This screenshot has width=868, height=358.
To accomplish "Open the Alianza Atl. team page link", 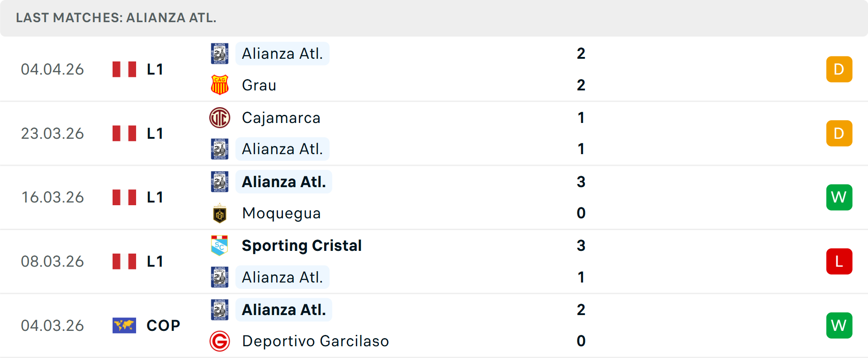I will (282, 53).
